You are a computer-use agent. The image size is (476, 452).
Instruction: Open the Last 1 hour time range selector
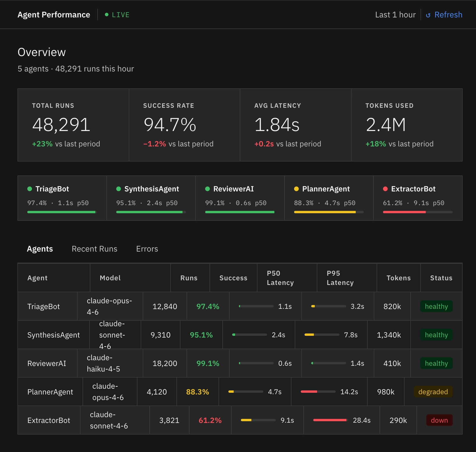(x=395, y=15)
